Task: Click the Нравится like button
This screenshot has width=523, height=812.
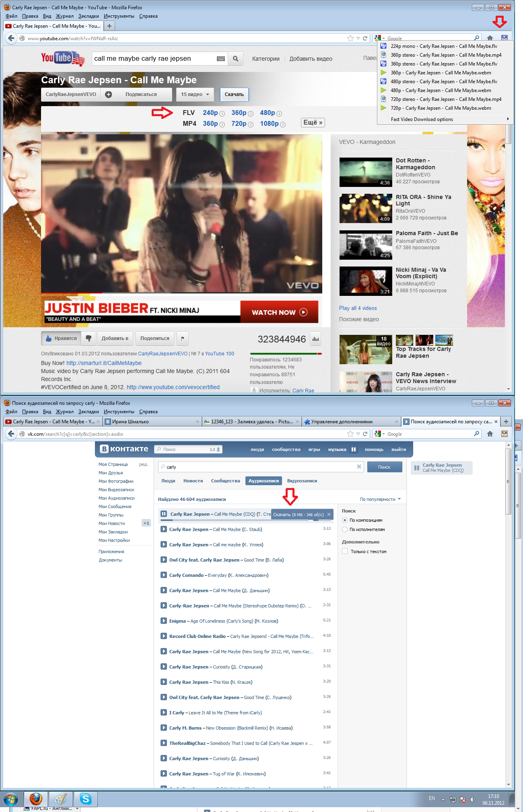Action: 61,338
